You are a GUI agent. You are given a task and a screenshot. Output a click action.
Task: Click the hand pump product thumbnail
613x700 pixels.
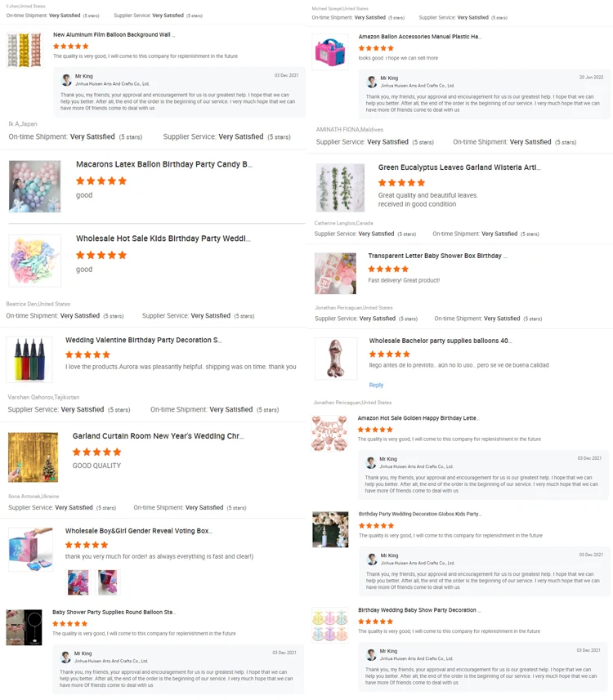(29, 360)
